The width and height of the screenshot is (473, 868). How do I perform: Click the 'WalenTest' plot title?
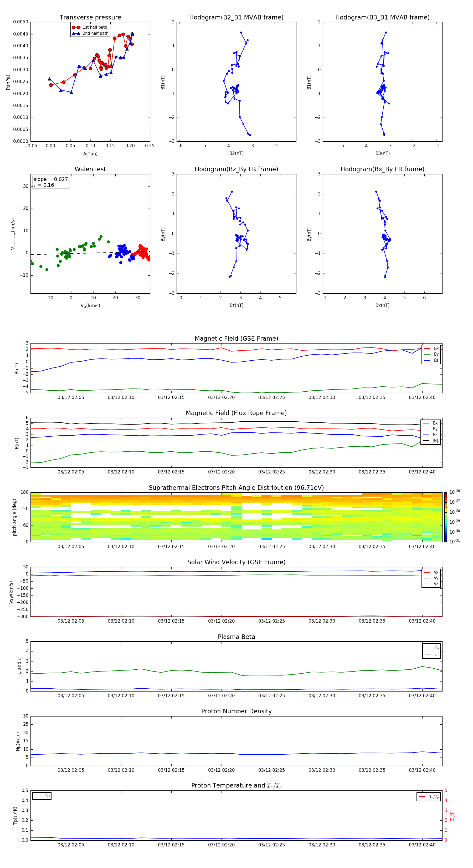pyautogui.click(x=90, y=169)
